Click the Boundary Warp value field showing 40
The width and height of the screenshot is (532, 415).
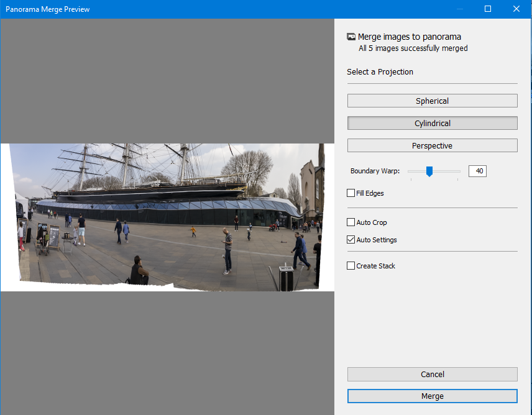tap(477, 171)
